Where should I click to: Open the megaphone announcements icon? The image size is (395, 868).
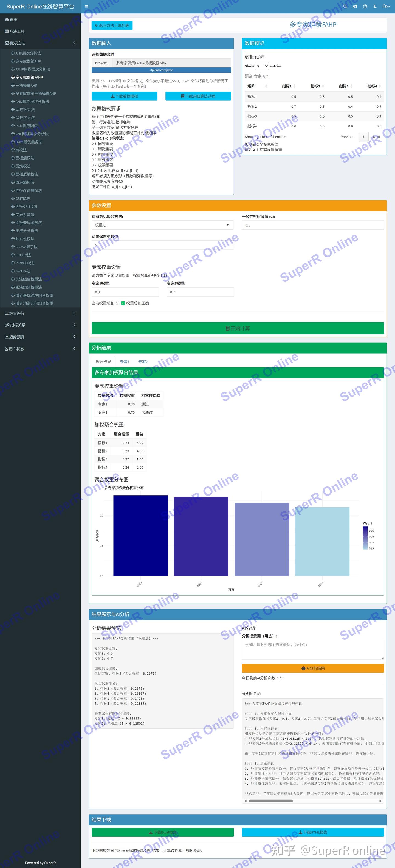pos(355,6)
